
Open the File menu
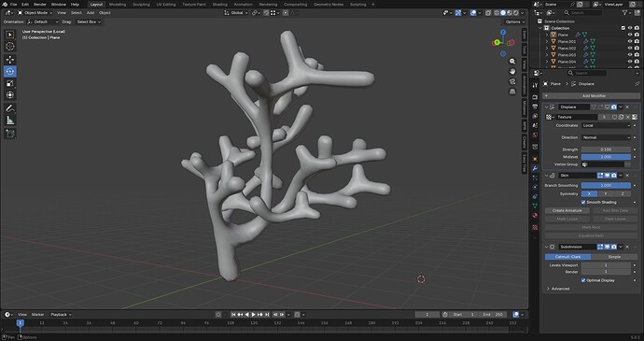point(14,4)
